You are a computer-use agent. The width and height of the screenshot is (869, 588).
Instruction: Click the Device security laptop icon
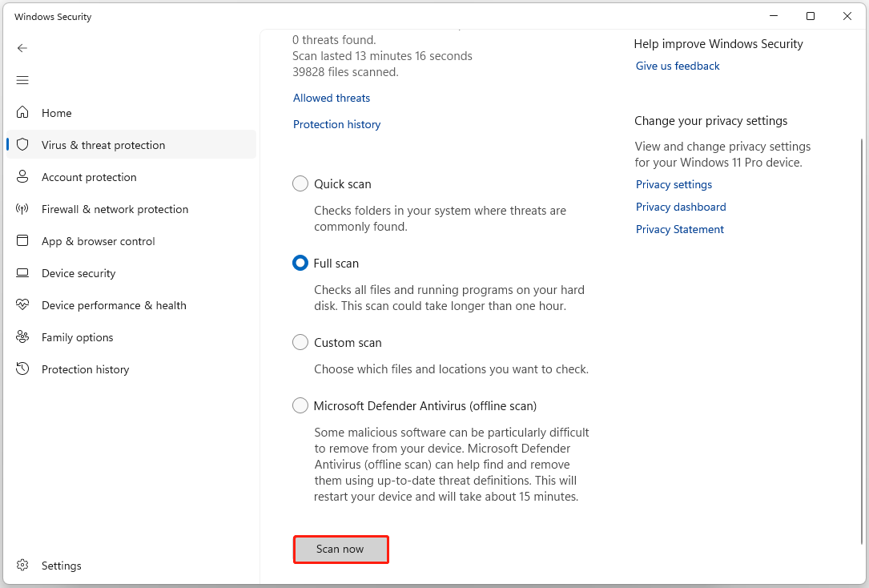[x=22, y=272]
